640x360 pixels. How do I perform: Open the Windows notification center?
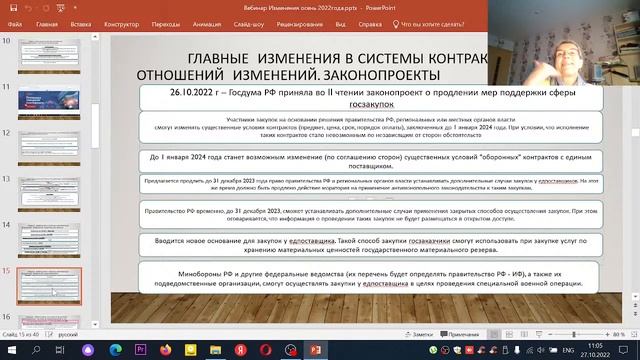coord(623,350)
